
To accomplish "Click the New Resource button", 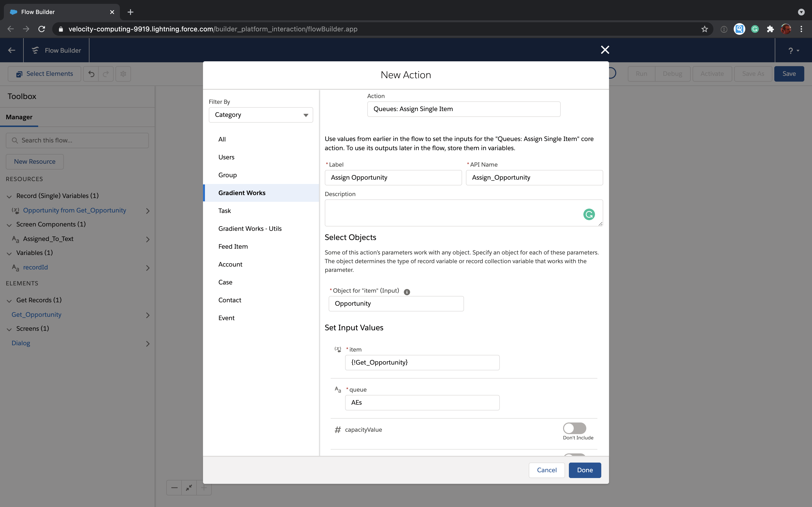I will (x=35, y=161).
